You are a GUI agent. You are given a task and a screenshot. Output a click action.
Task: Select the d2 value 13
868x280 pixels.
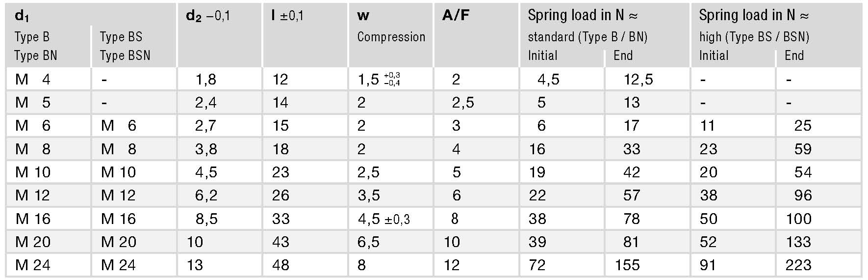pyautogui.click(x=195, y=265)
